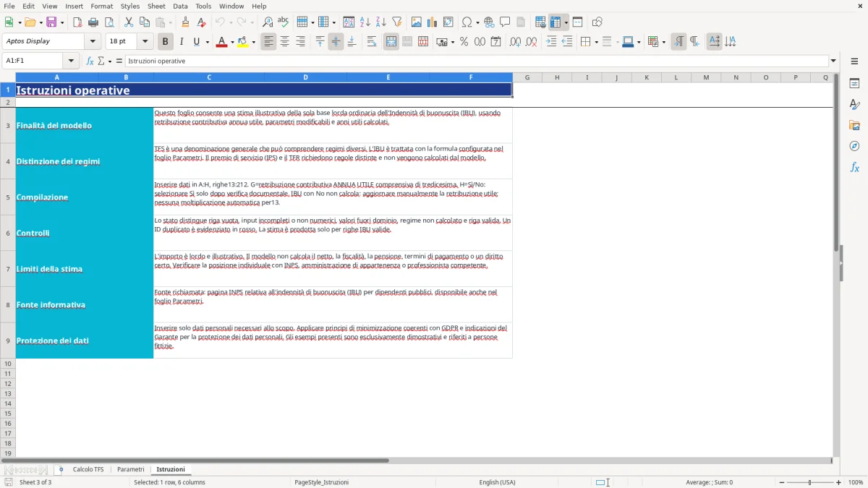Expand the Open document dropdown arrow
Viewport: 868px width, 488px height.
point(40,22)
